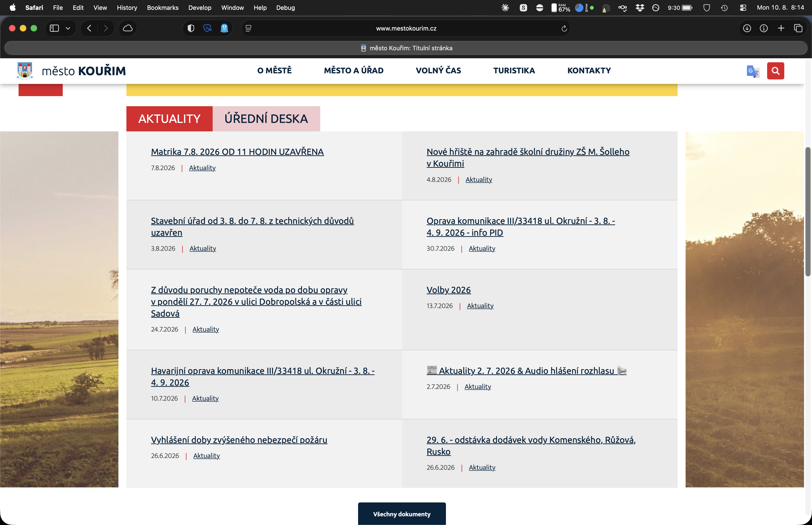Click the www.mestokourim.cz address field

406,28
